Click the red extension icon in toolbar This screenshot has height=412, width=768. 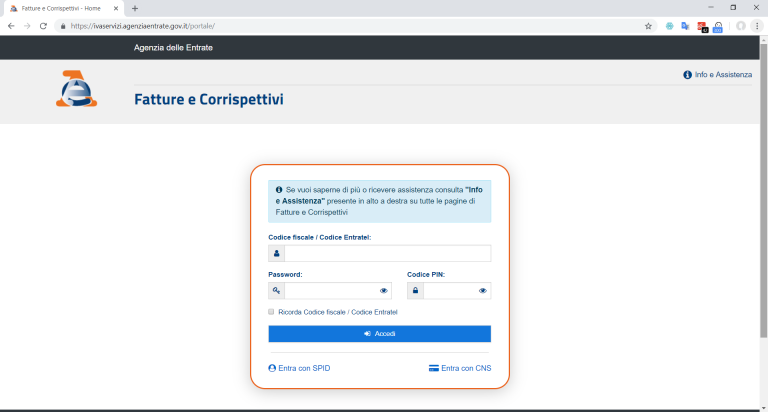tap(702, 26)
